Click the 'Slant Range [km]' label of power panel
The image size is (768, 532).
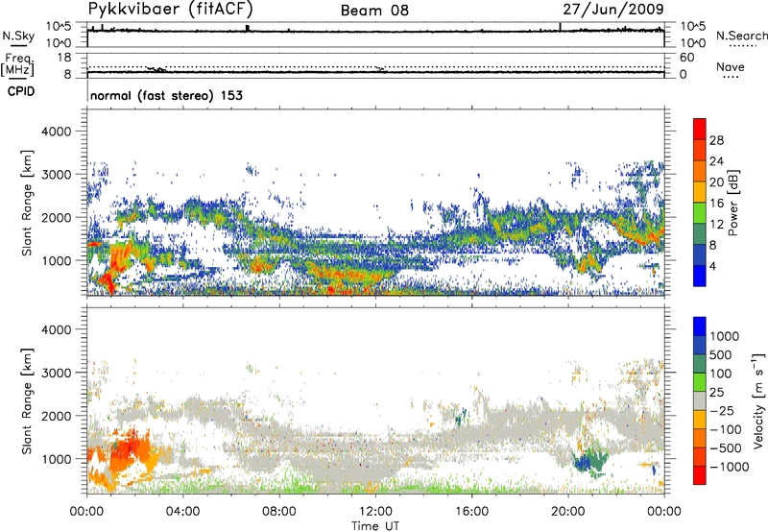pyautogui.click(x=27, y=203)
